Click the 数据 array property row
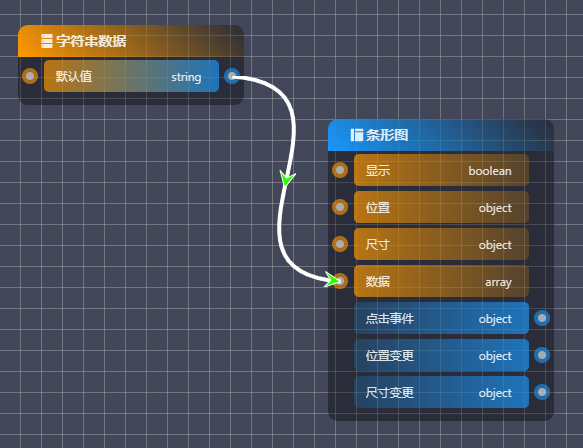 pos(441,281)
